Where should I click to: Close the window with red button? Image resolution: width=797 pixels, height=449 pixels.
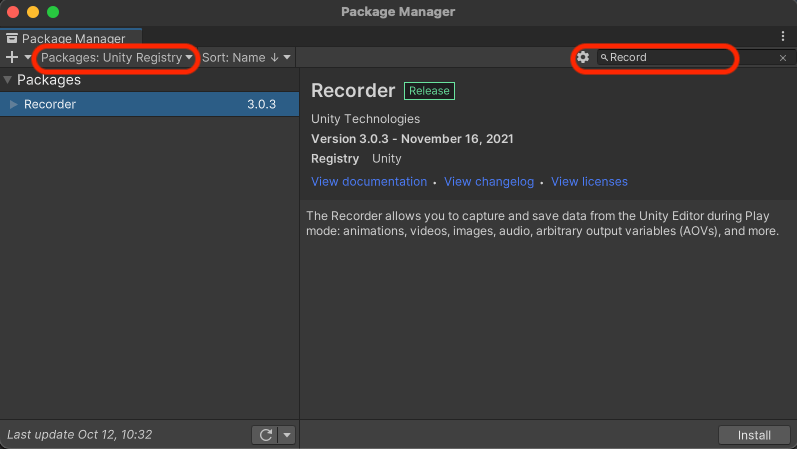[13, 12]
